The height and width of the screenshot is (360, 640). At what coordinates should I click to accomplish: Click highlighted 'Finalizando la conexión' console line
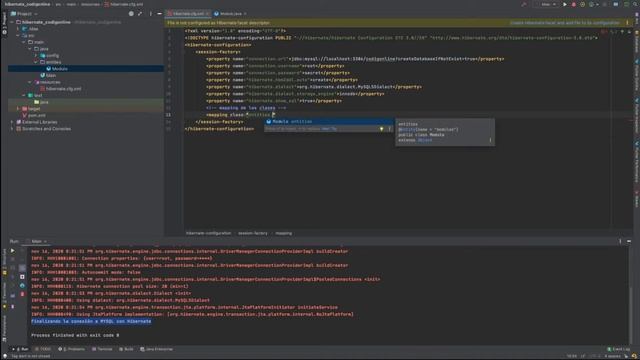91,321
